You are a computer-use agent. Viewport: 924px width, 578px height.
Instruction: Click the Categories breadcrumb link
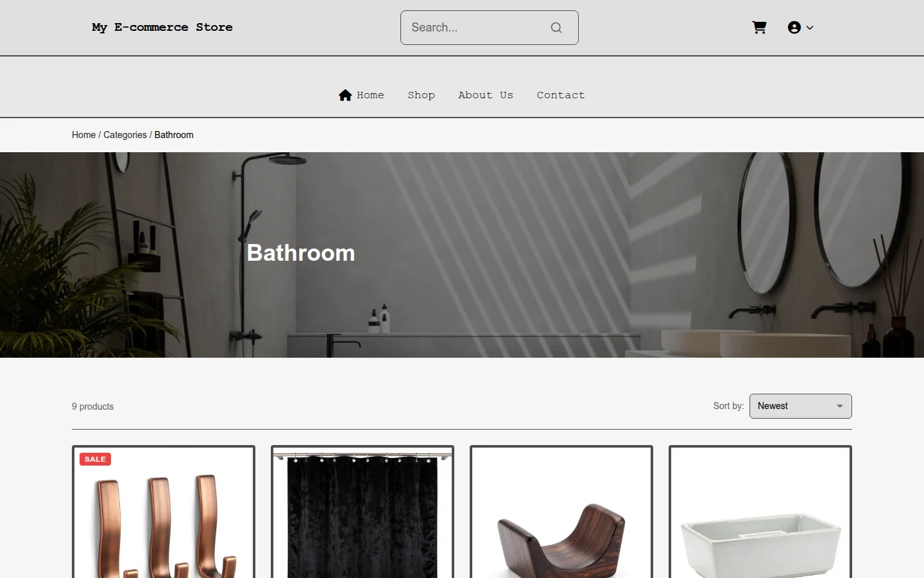(125, 135)
